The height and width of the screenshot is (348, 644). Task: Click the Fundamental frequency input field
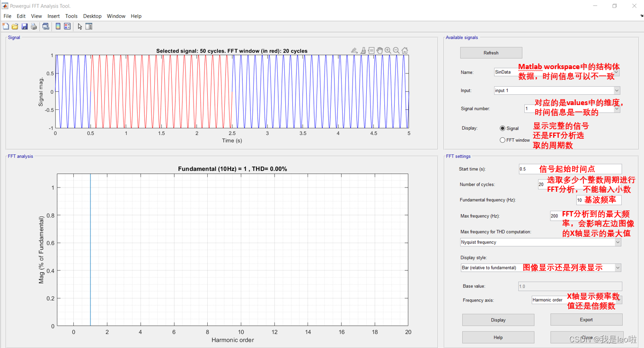[599, 200]
